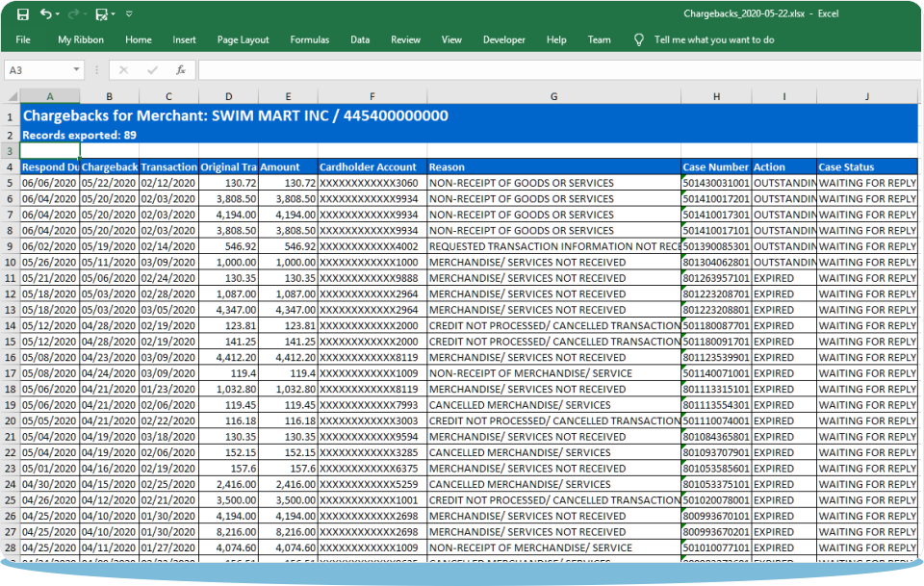Screen dimensions: 924x586
Task: Select column G header
Action: [554, 96]
